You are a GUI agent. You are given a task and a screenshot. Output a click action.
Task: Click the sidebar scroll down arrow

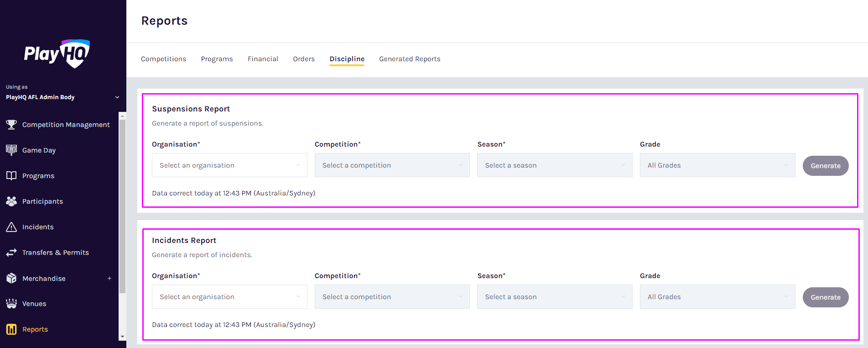(x=122, y=337)
